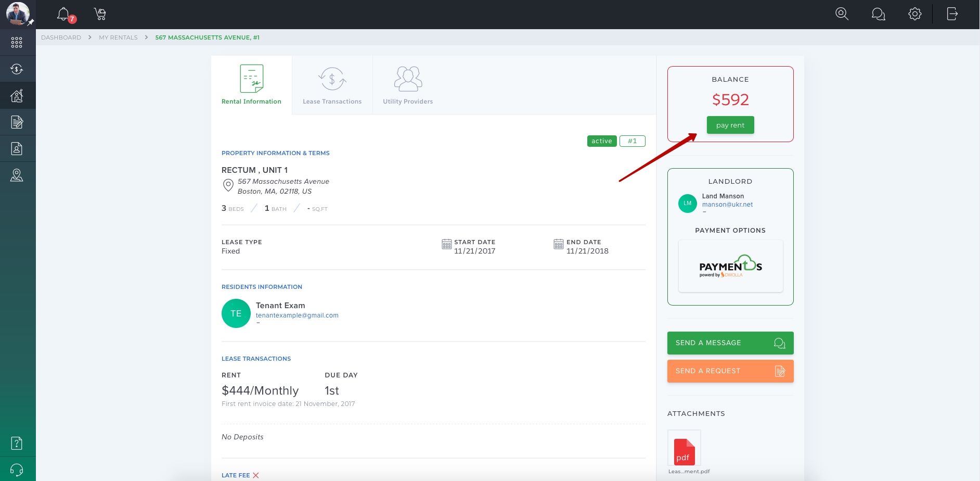Open the shopping cart icon
Screen dimensions: 980x481
tap(100, 14)
